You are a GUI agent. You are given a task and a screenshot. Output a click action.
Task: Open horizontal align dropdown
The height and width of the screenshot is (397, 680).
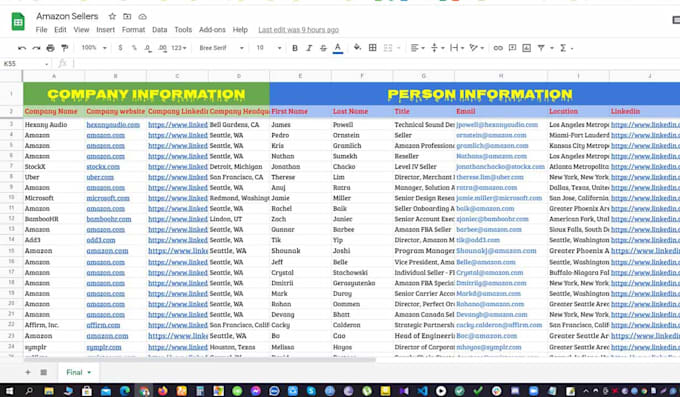click(417, 48)
